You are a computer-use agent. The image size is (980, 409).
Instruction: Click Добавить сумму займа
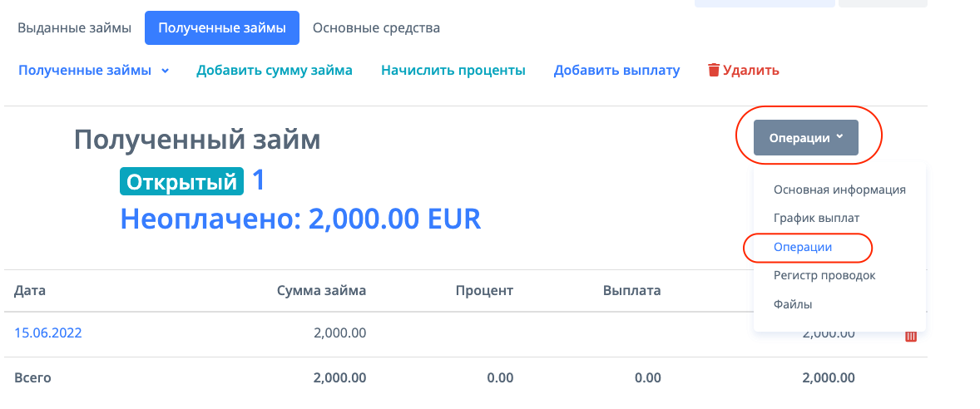coord(275,71)
